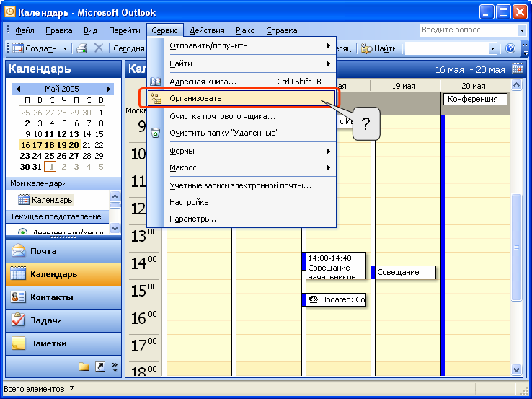The height and width of the screenshot is (399, 532).
Task: Click the Print toolbar icon
Action: [x=81, y=48]
